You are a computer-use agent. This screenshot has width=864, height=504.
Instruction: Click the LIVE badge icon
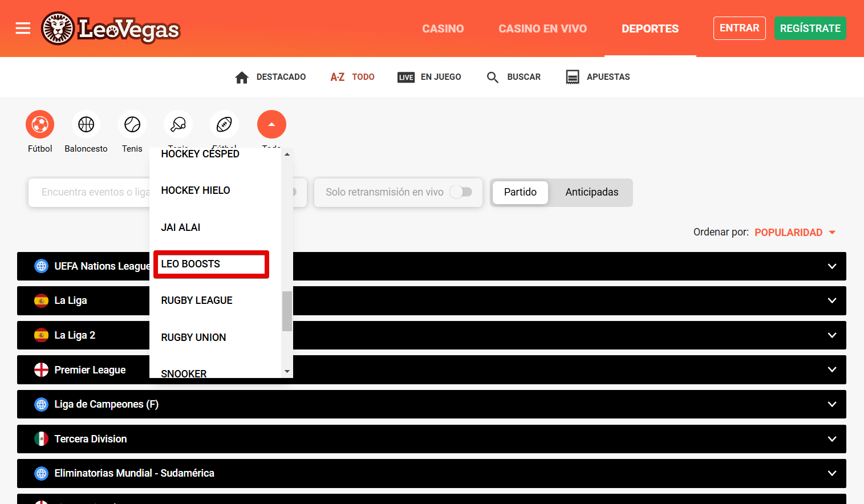406,78
